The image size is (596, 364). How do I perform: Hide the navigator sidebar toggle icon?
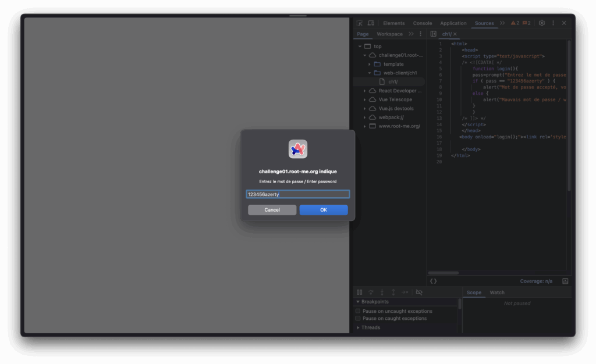pyautogui.click(x=433, y=34)
